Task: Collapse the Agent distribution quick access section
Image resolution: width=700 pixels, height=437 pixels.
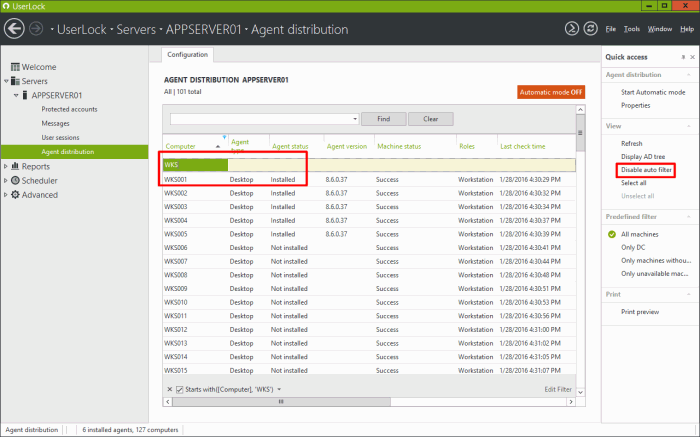Action: coord(688,75)
